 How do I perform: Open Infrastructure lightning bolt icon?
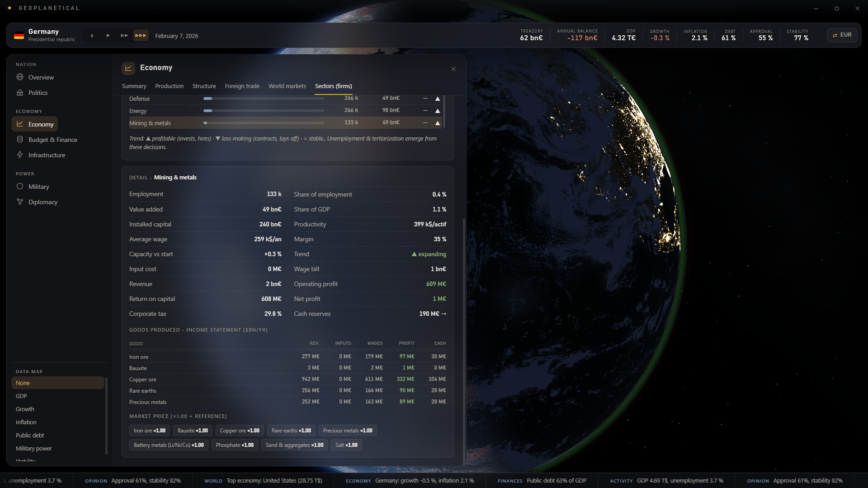click(x=20, y=155)
